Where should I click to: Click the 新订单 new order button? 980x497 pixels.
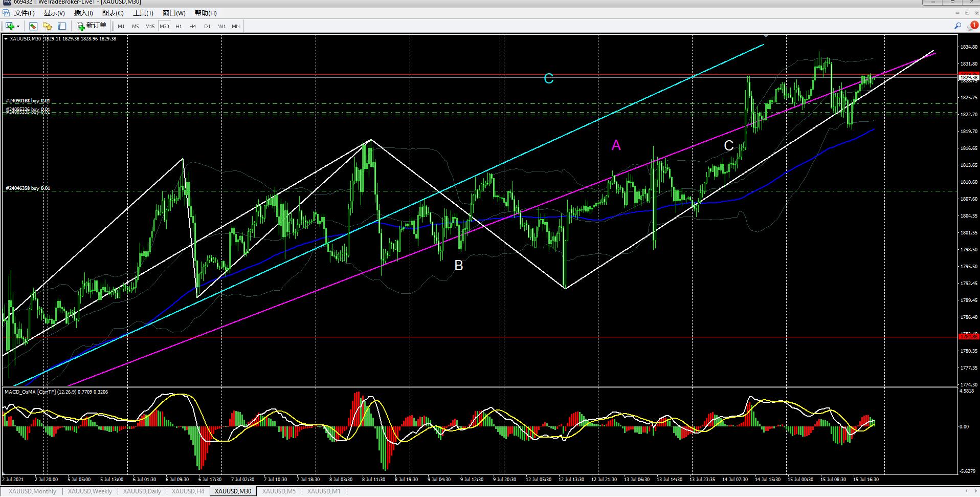92,26
